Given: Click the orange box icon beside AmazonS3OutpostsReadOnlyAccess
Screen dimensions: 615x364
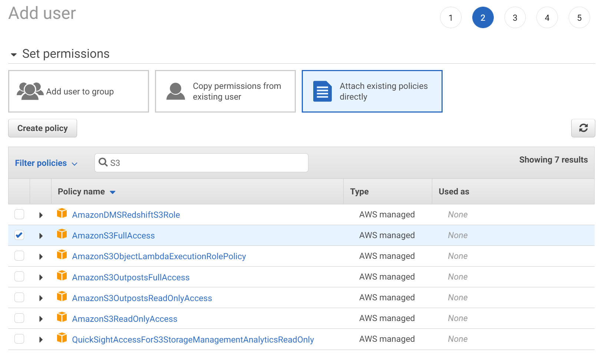Looking at the screenshot, I should point(62,296).
